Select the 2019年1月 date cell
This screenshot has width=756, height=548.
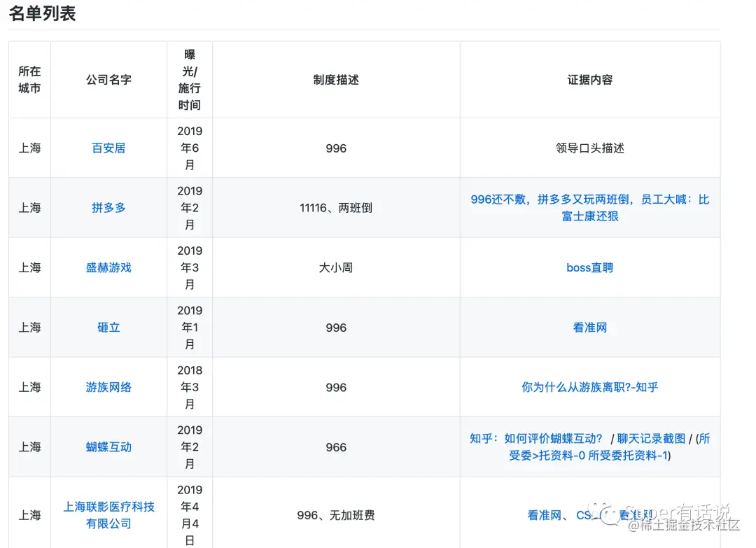coord(190,328)
